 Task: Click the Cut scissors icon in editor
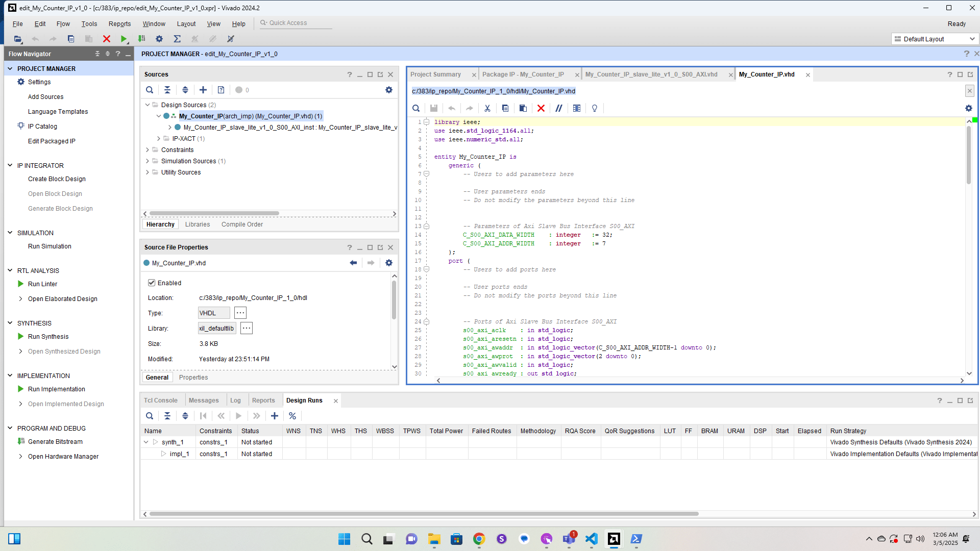(x=487, y=108)
